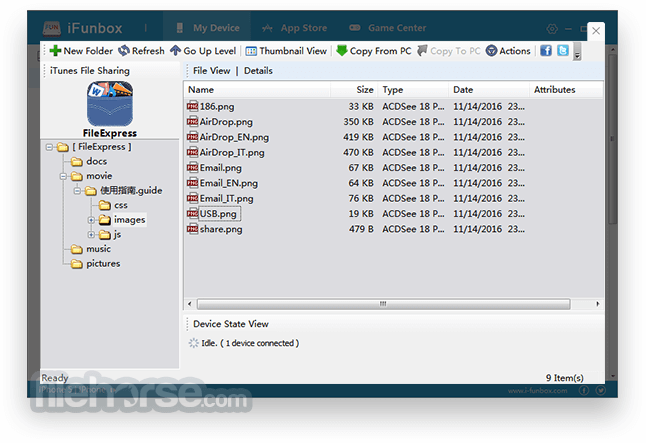The image size is (646, 443).
Task: Switch to Thumbnail View
Action: click(x=286, y=51)
